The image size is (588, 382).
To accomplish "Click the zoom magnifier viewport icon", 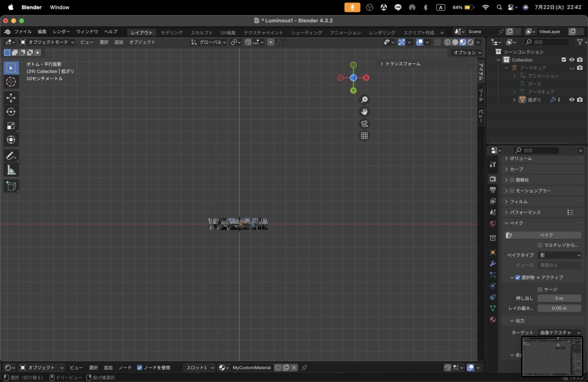I will pyautogui.click(x=364, y=100).
